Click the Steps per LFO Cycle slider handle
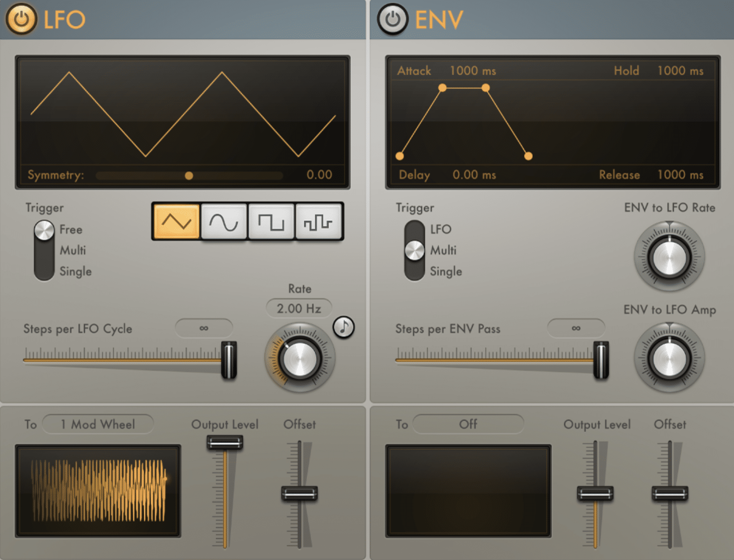The height and width of the screenshot is (560, 734). click(229, 360)
